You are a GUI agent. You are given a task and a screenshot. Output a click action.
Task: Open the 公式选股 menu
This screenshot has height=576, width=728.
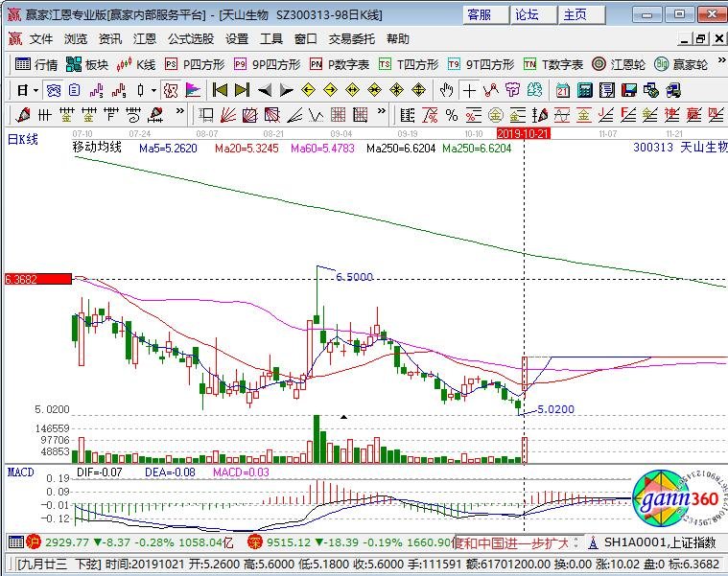point(191,39)
